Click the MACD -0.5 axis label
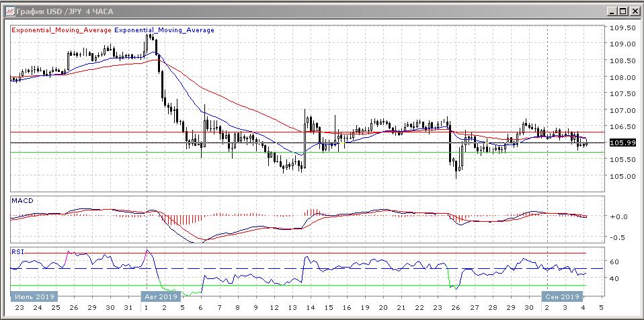Image resolution: width=644 pixels, height=320 pixels. (x=618, y=237)
